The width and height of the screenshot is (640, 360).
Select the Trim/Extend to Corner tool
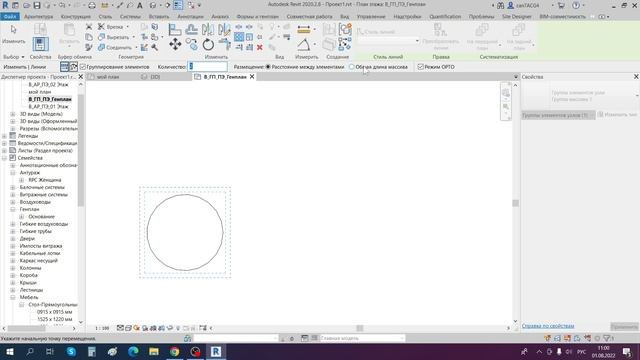pyautogui.click(x=224, y=44)
